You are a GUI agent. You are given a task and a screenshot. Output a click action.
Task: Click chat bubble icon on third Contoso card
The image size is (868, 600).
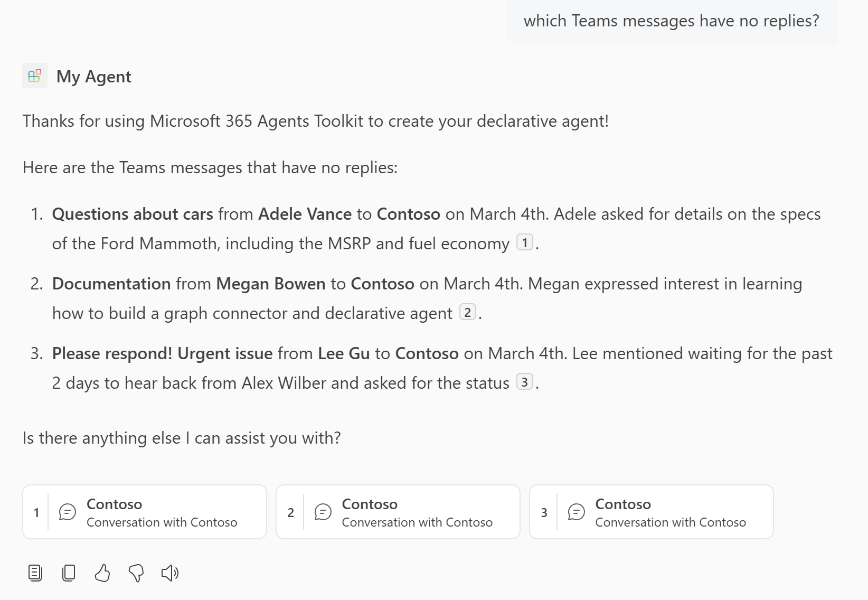[x=576, y=512]
